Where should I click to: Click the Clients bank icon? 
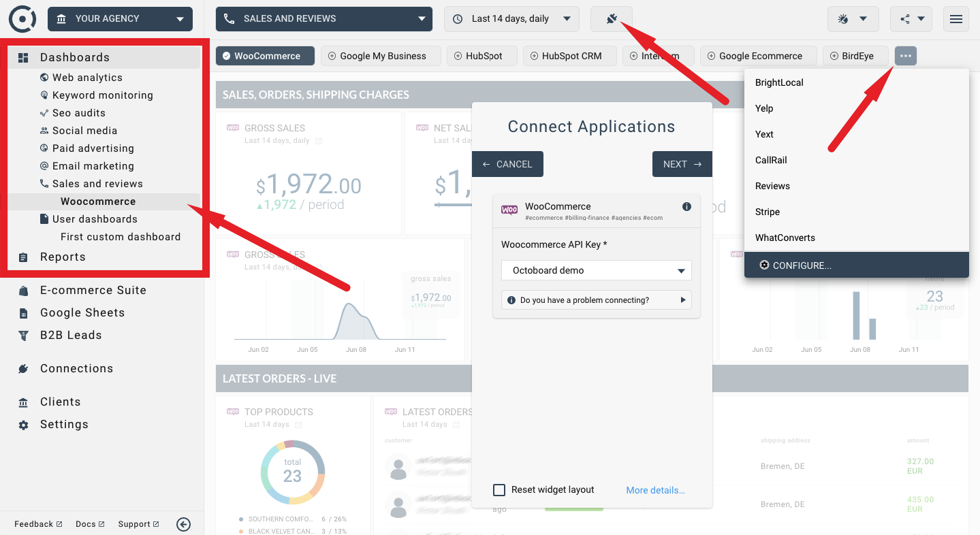pos(24,402)
